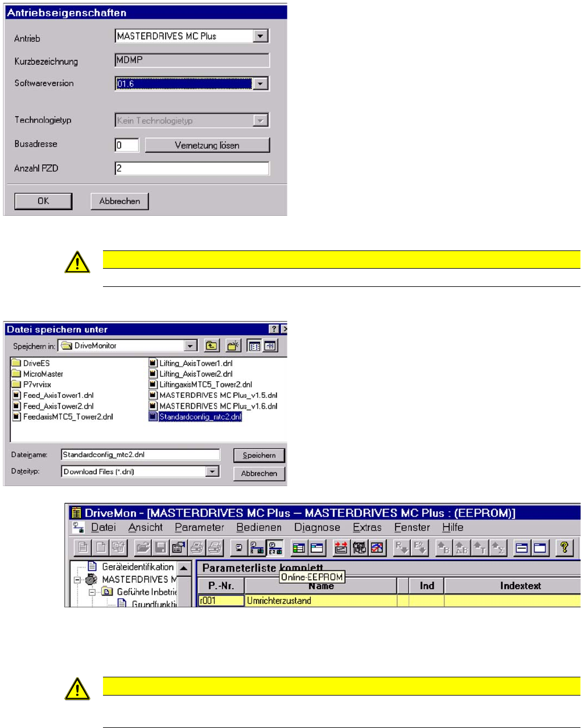Click the Busadresse input field
The image size is (581, 728).
coord(127,145)
